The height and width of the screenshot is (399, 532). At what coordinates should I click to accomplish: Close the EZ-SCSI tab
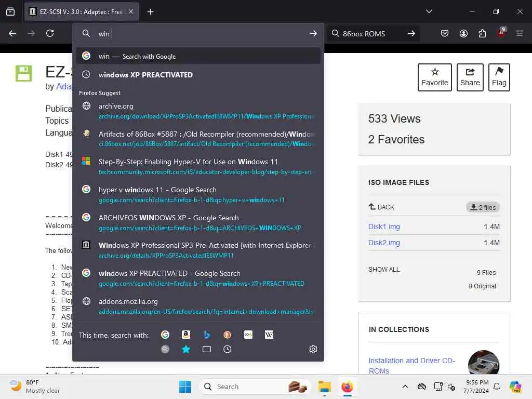[x=131, y=11]
